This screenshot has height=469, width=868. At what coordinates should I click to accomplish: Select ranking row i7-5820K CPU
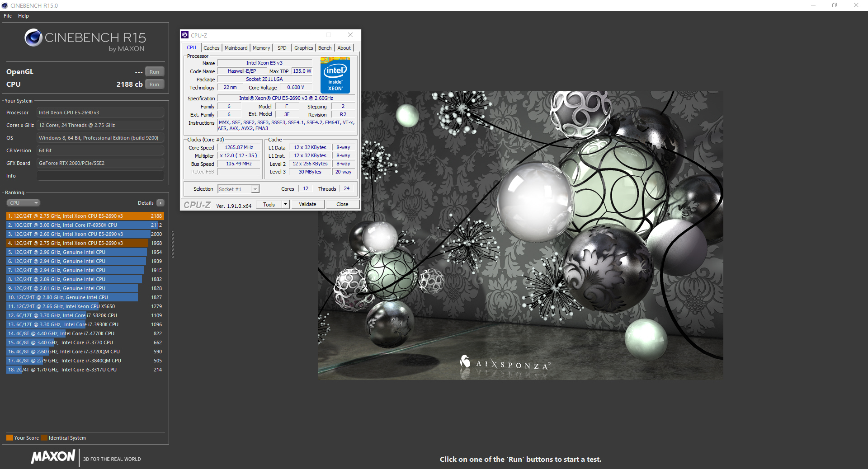coord(85,315)
